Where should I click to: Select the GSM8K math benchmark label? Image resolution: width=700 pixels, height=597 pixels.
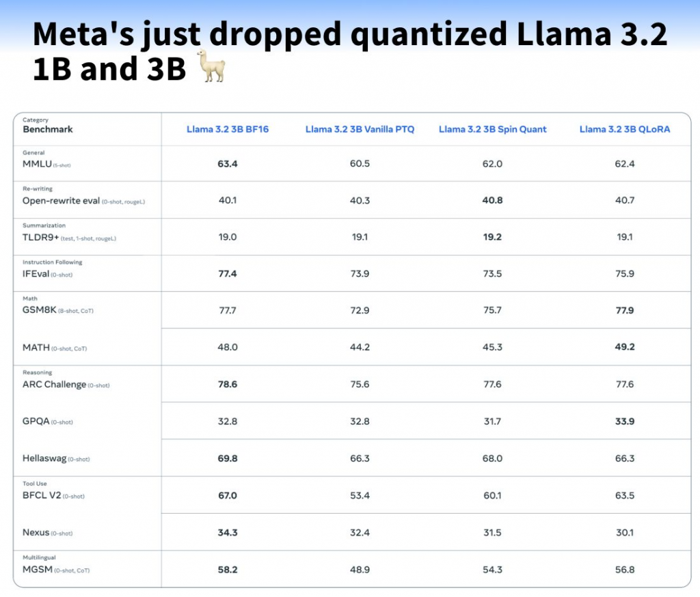pos(40,311)
